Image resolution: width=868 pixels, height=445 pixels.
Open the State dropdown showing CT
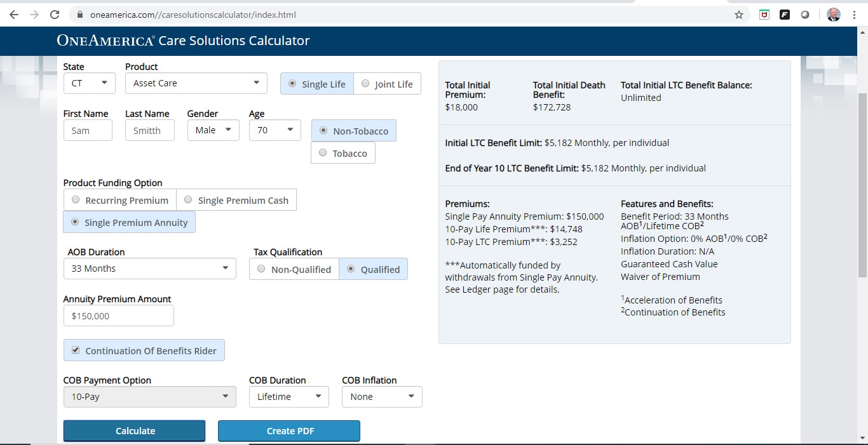click(89, 83)
